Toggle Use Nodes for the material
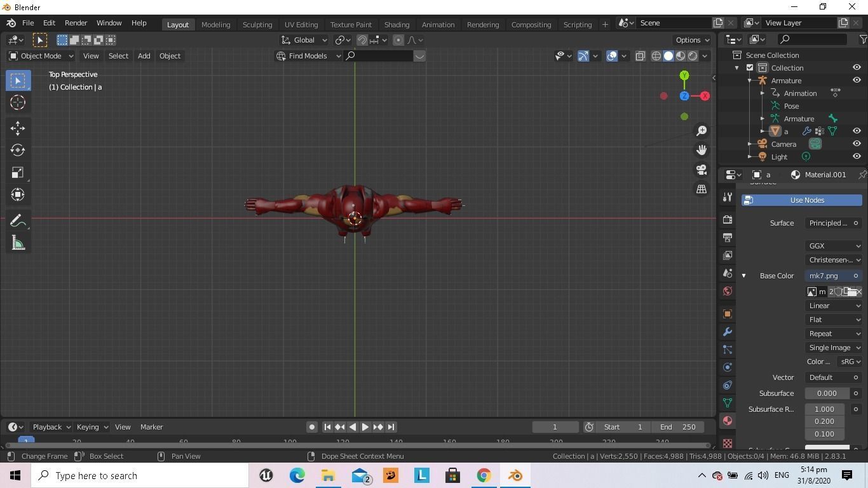Image resolution: width=868 pixels, height=488 pixels. [x=802, y=200]
